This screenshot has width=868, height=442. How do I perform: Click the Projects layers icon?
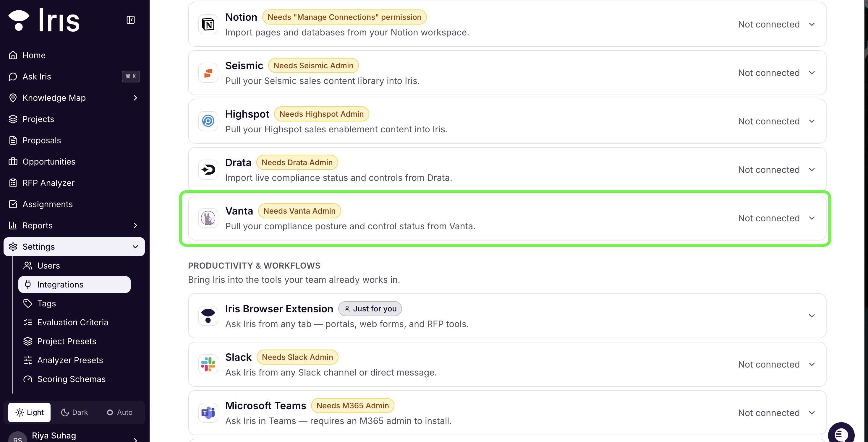13,119
